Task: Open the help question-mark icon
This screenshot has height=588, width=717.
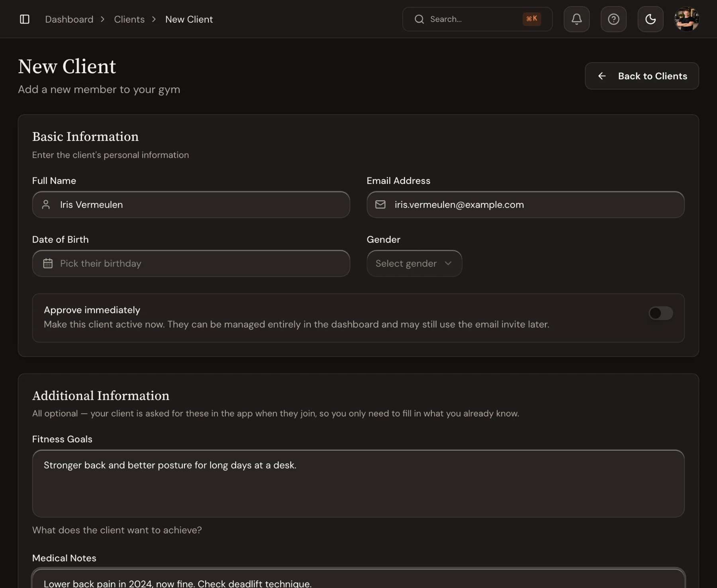Action: [x=613, y=19]
